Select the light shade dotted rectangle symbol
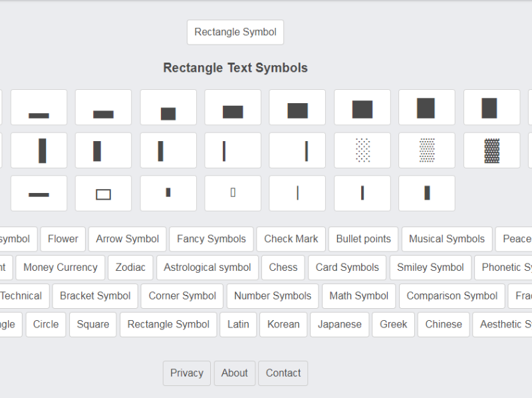 pyautogui.click(x=362, y=150)
